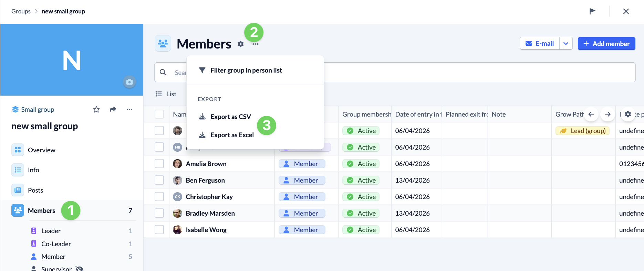
Task: Click Add member button
Action: pos(606,44)
